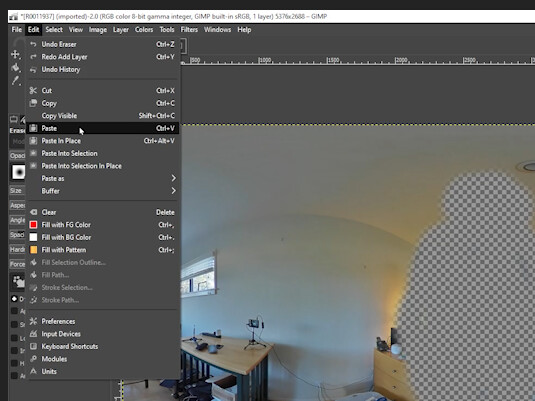This screenshot has width=535, height=401.
Task: Choose Copy Visible from Edit menu
Action: [102, 116]
